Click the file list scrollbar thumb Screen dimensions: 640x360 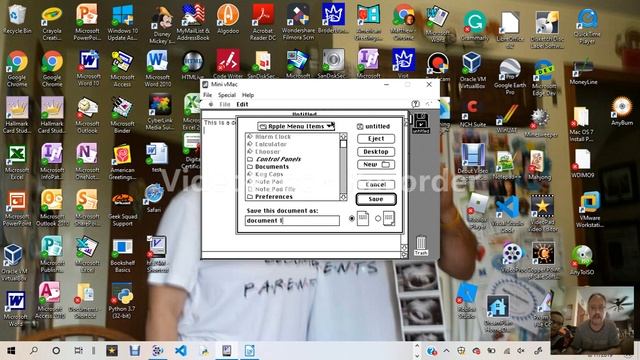pyautogui.click(x=343, y=144)
